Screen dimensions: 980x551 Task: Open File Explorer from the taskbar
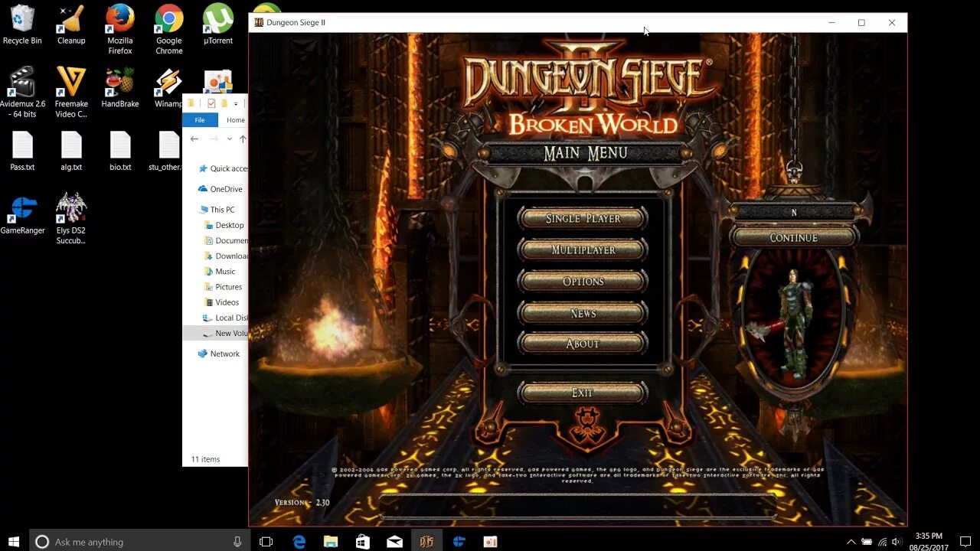point(331,541)
